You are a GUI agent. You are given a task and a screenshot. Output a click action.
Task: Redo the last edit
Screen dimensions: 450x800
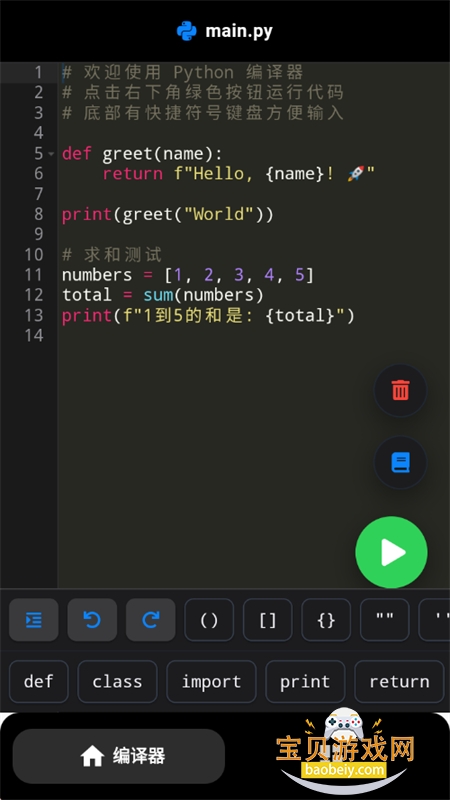tap(151, 620)
